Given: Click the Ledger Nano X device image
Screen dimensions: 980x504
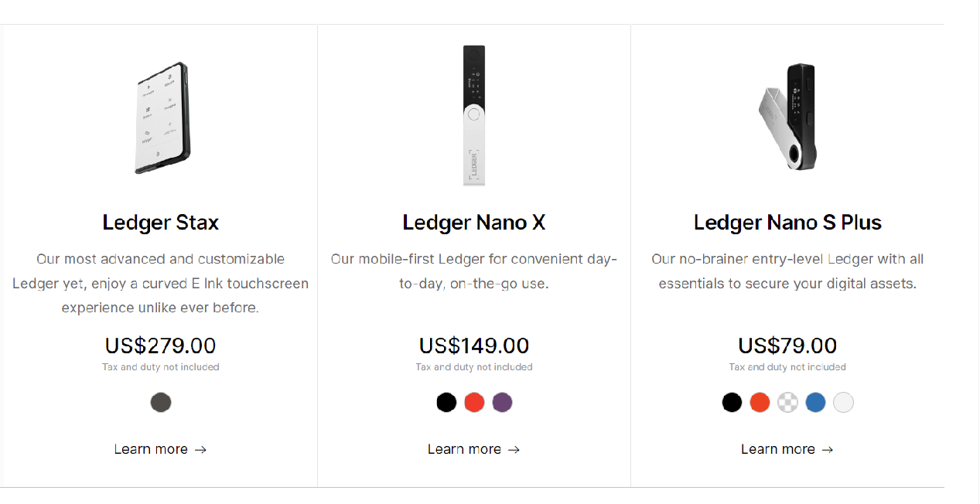Looking at the screenshot, I should [474, 115].
